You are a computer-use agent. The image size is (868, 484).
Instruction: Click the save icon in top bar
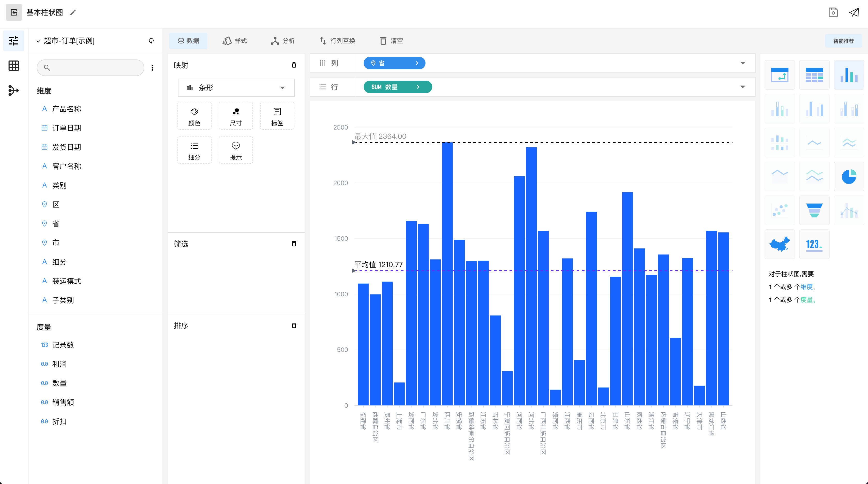833,12
